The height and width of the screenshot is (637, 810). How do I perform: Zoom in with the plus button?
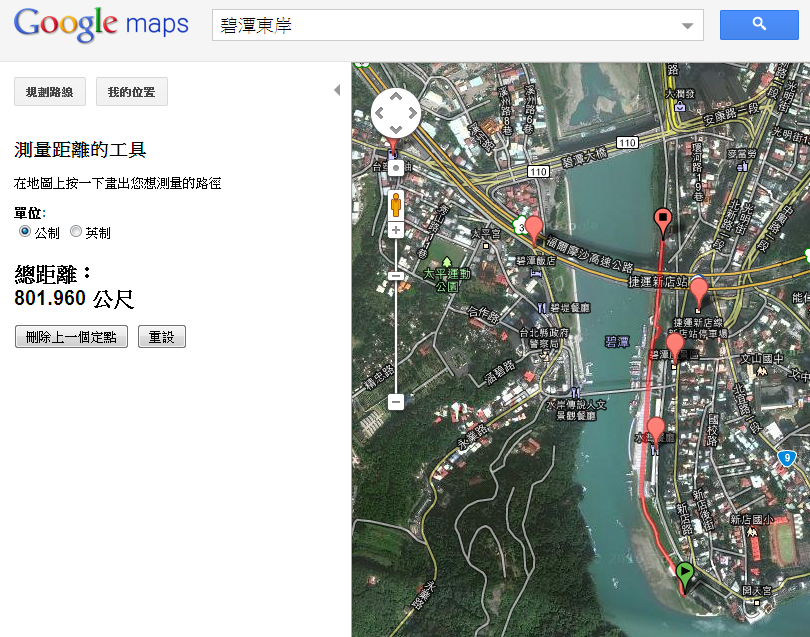pyautogui.click(x=396, y=230)
